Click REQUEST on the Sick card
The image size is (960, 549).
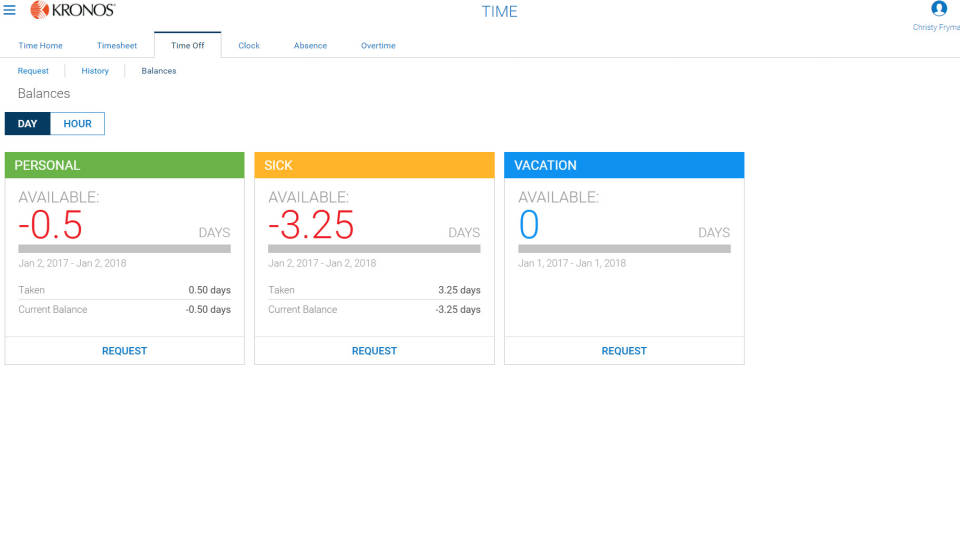pyautogui.click(x=374, y=351)
